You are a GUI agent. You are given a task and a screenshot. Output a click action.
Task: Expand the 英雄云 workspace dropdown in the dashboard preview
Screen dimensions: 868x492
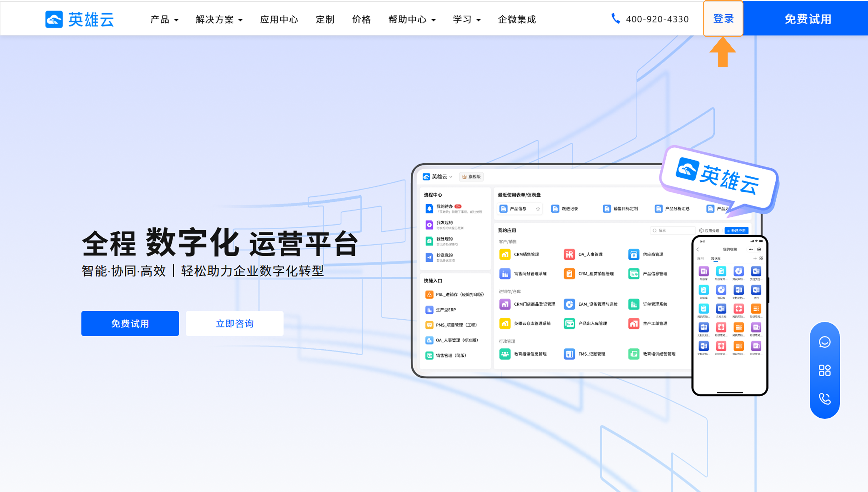coord(437,177)
